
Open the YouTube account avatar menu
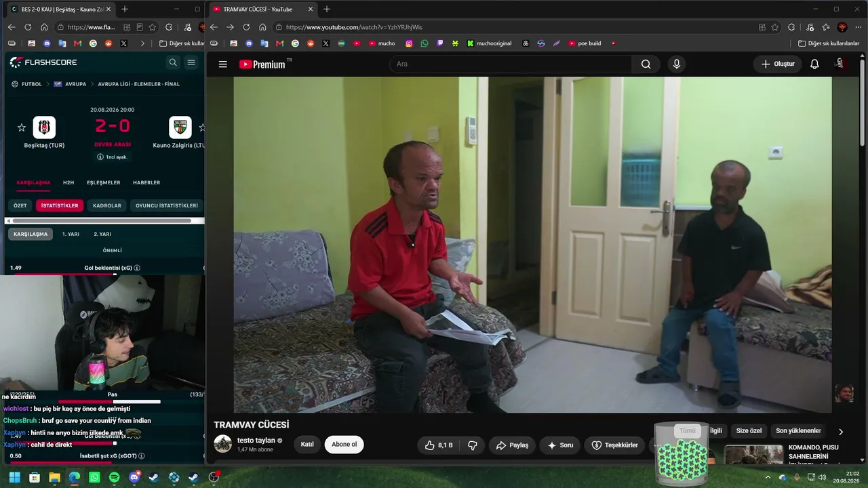click(840, 64)
